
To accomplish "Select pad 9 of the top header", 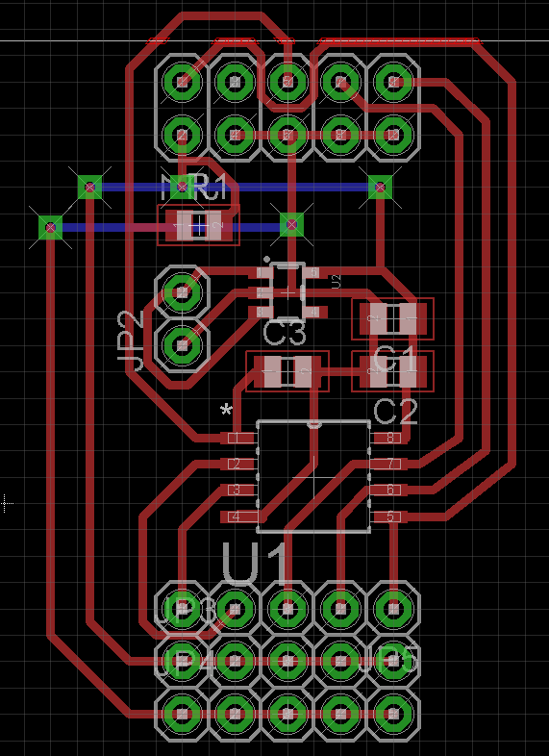I will (x=394, y=82).
